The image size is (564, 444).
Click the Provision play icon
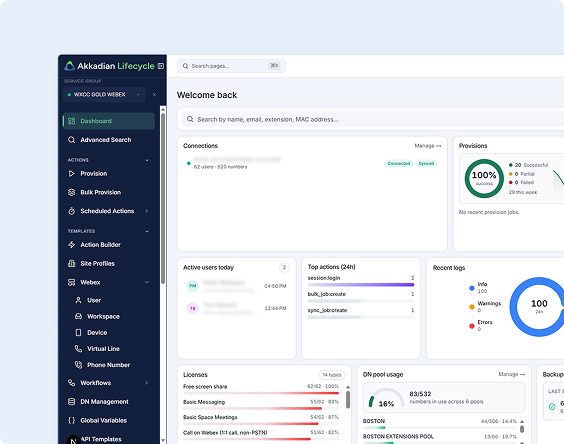72,173
